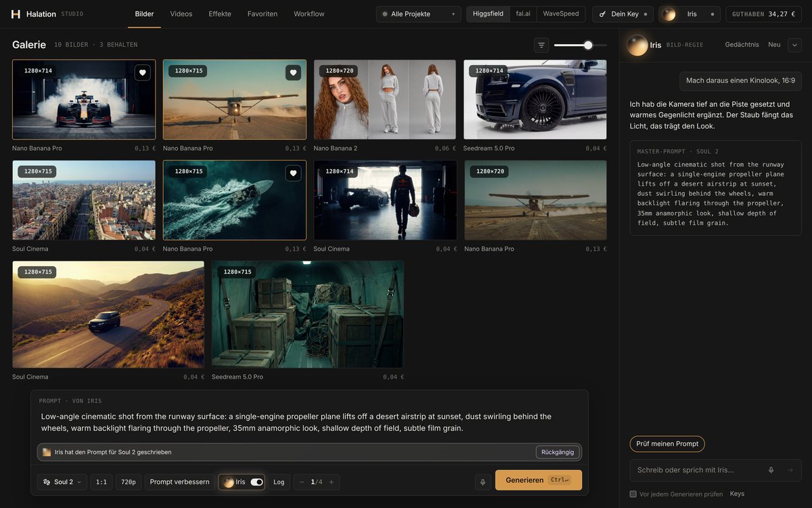Image resolution: width=812 pixels, height=508 pixels.
Task: Select the Higgsfield provider
Action: click(x=488, y=14)
